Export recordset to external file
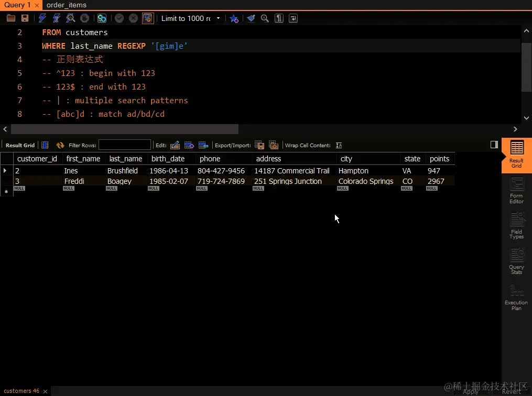 pyautogui.click(x=259, y=145)
